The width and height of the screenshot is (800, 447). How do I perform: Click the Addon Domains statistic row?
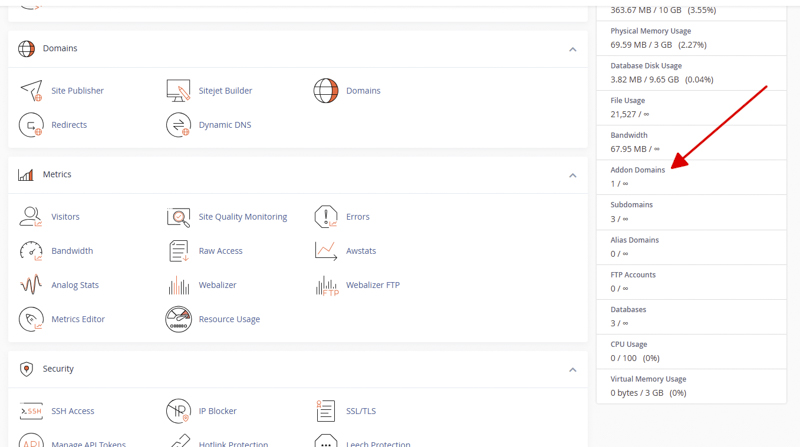pyautogui.click(x=691, y=177)
